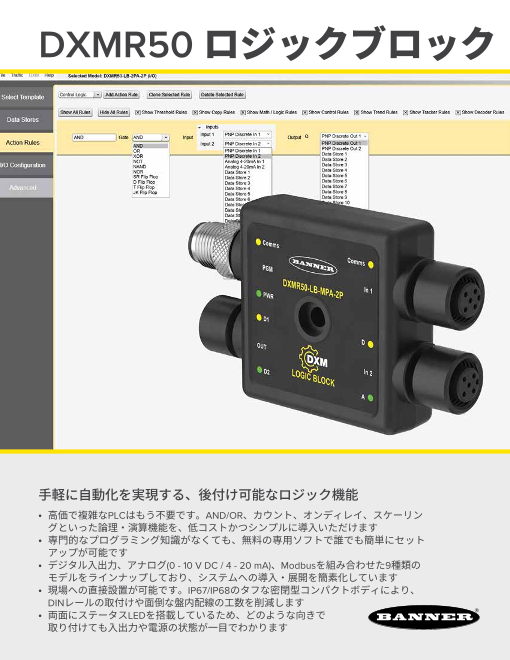This screenshot has height=660, width=510.
Task: Click the Banner logo at page bottom
Action: pyautogui.click(x=424, y=617)
